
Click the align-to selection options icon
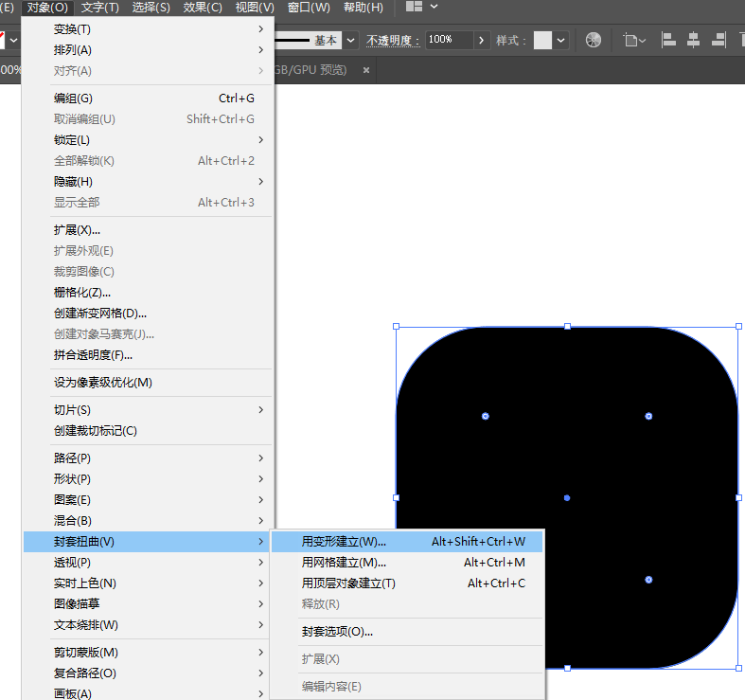[634, 40]
